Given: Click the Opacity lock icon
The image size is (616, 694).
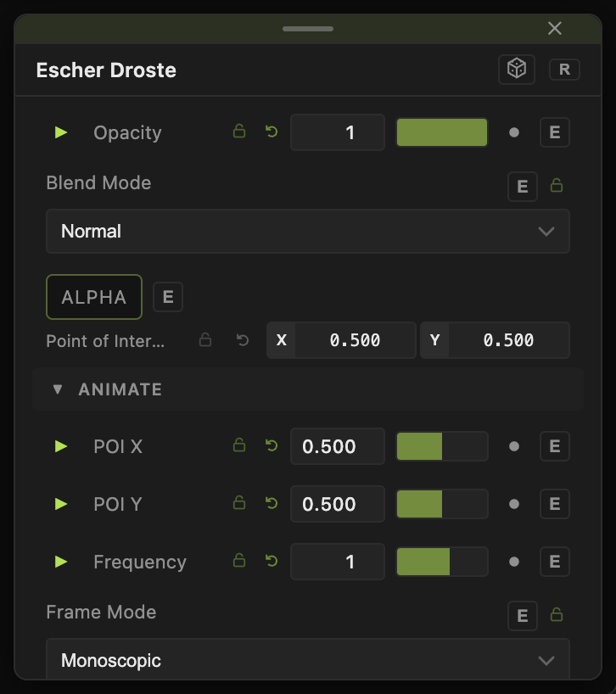Looking at the screenshot, I should (239, 131).
